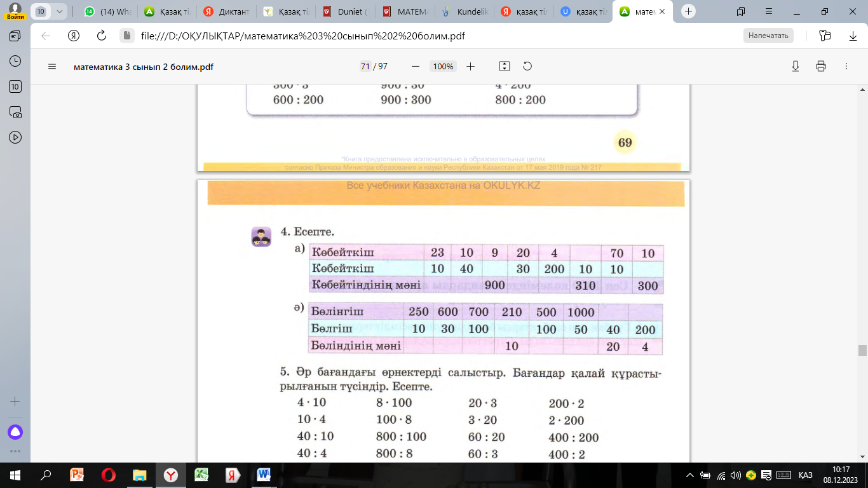This screenshot has width=868, height=488.
Task: Open Excel from the taskbar
Action: coord(201,475)
